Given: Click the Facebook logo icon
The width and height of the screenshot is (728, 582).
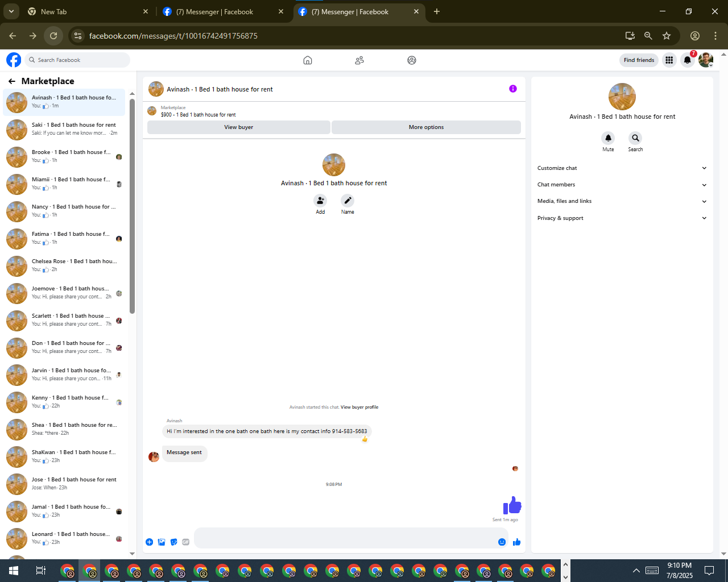Looking at the screenshot, I should tap(14, 60).
